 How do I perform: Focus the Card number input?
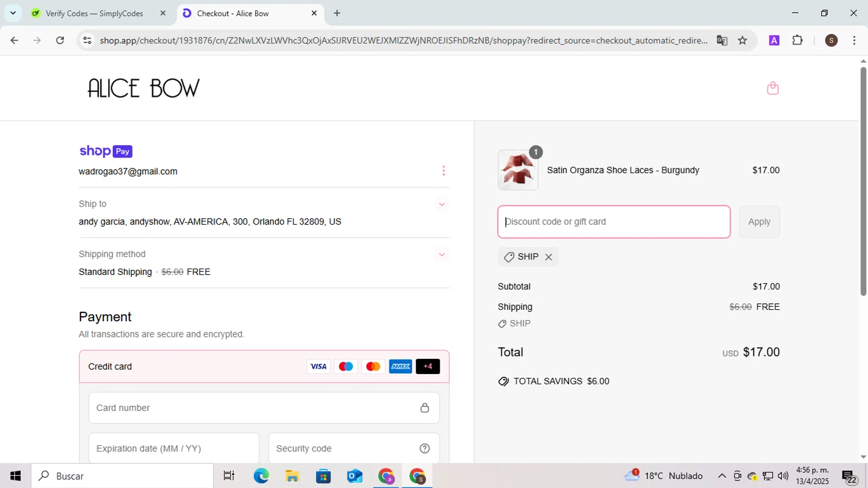(264, 408)
